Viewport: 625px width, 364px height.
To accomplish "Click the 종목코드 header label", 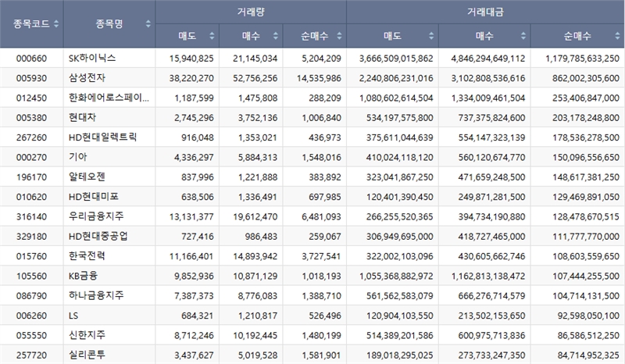I will pos(31,24).
